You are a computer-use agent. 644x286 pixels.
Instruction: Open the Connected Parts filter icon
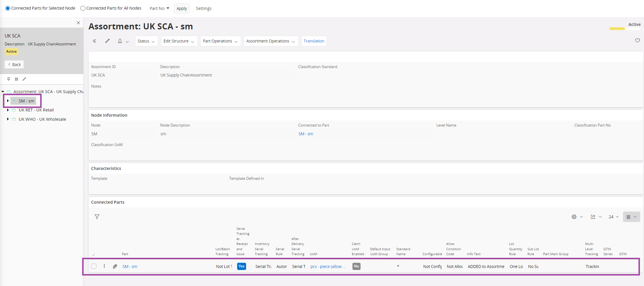click(x=97, y=217)
